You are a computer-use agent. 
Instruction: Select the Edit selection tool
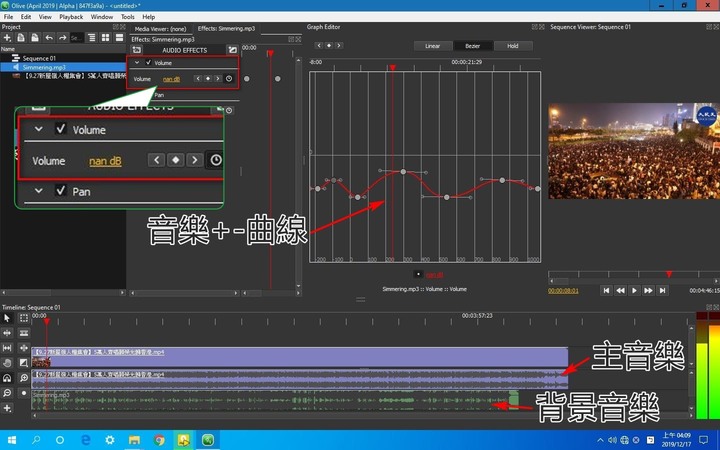click(x=24, y=318)
